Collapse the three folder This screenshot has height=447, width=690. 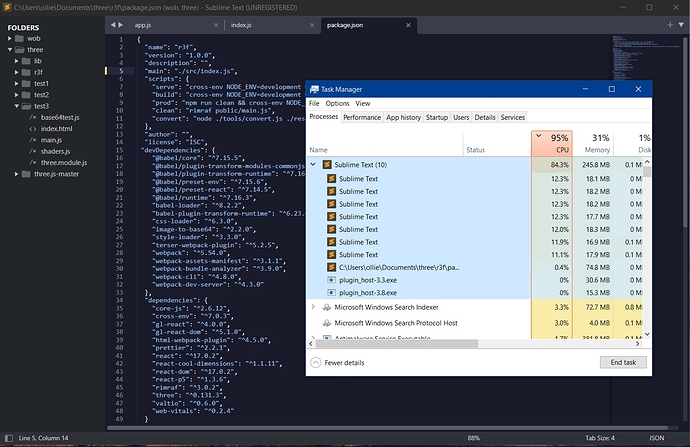[x=10, y=50]
